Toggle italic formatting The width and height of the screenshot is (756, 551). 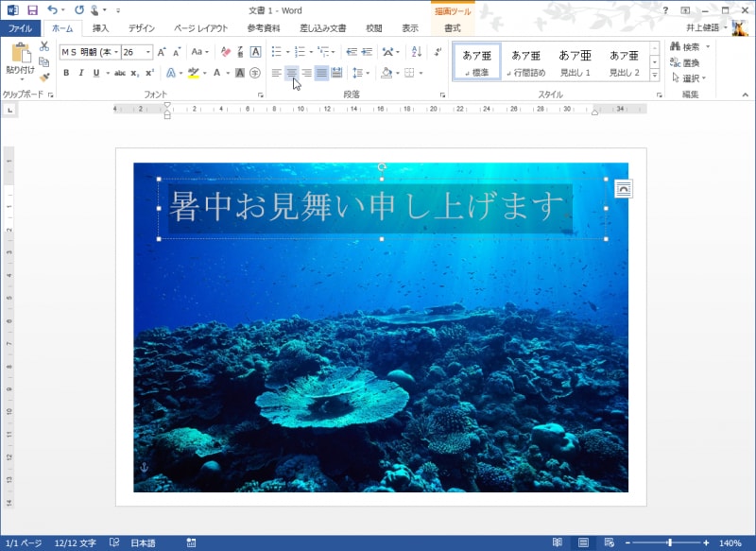pyautogui.click(x=81, y=73)
